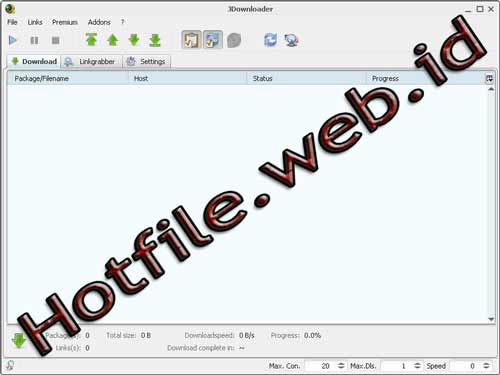Open the File menu
The image size is (500, 375).
[12, 22]
